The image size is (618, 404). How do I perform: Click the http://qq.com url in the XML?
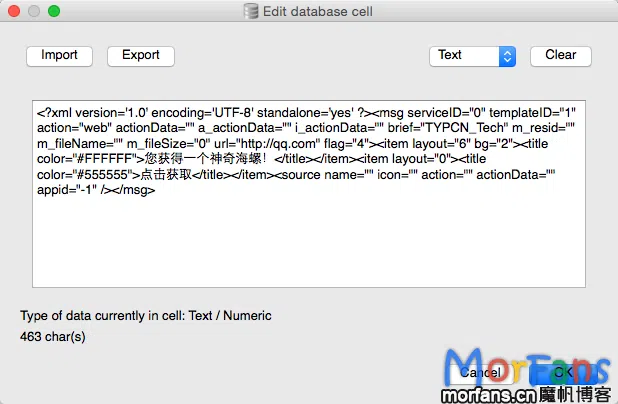(278, 144)
